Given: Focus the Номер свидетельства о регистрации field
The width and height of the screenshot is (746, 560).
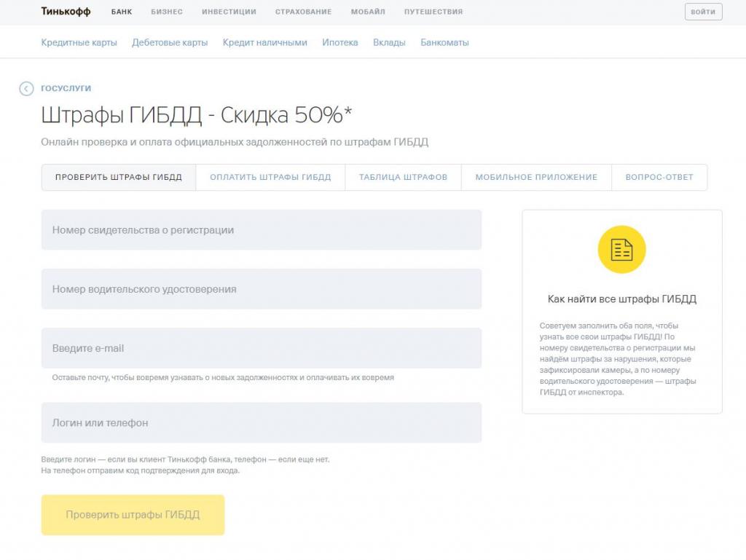Looking at the screenshot, I should [262, 230].
